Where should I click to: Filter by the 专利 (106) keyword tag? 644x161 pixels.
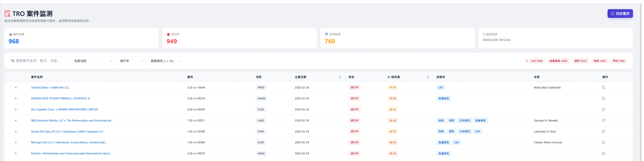618,61
